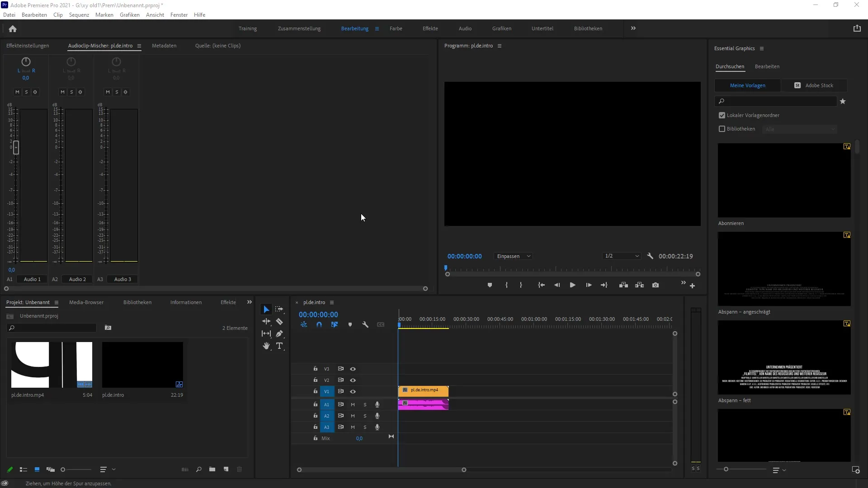Expand the workspace overflow chevron

point(633,28)
